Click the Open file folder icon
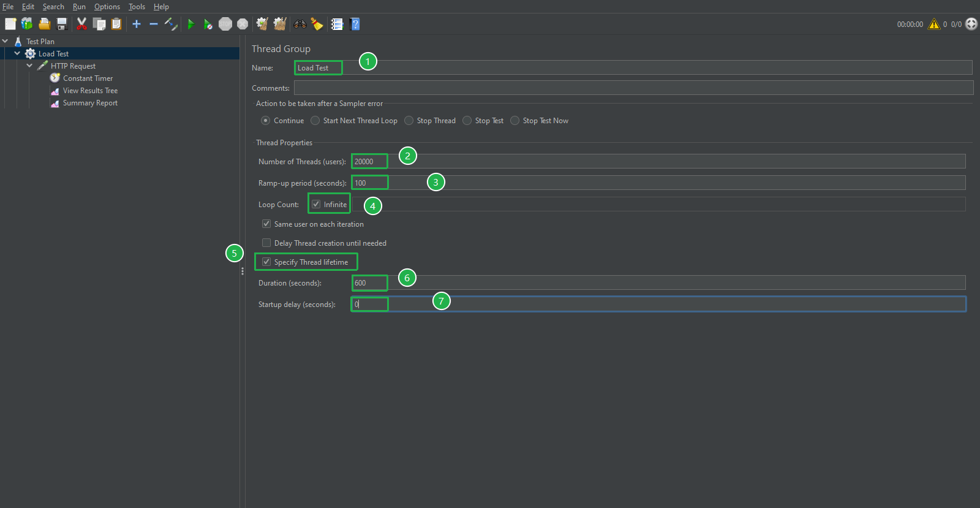Viewport: 980px width, 508px height. [x=45, y=24]
